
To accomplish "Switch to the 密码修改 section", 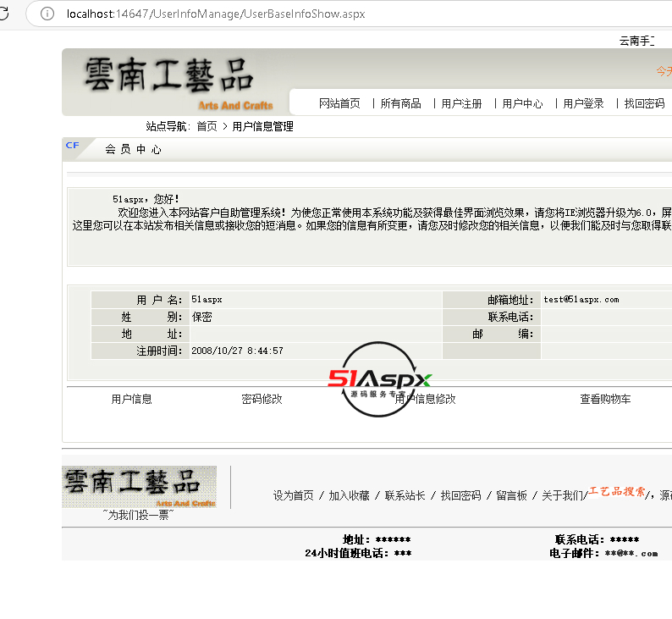I will point(262,399).
